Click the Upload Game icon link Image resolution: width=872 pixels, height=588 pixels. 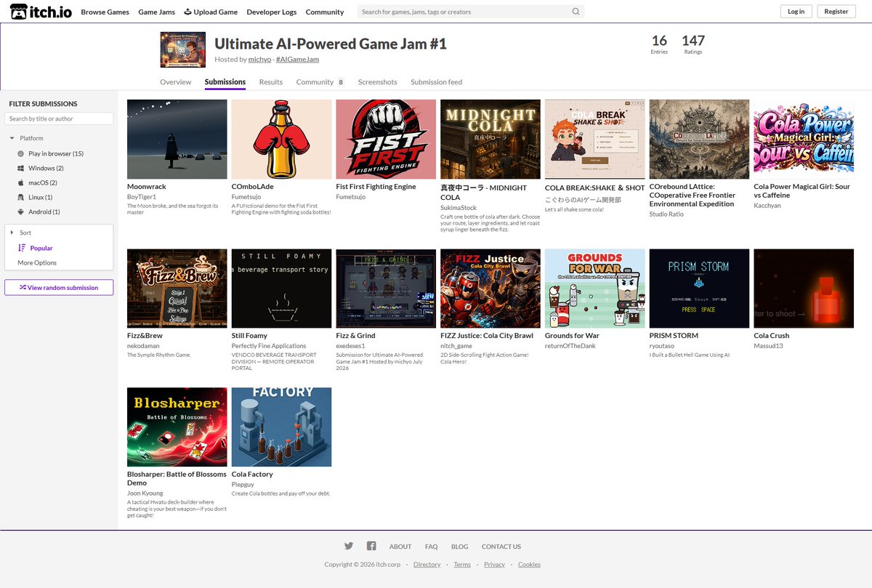tap(187, 12)
